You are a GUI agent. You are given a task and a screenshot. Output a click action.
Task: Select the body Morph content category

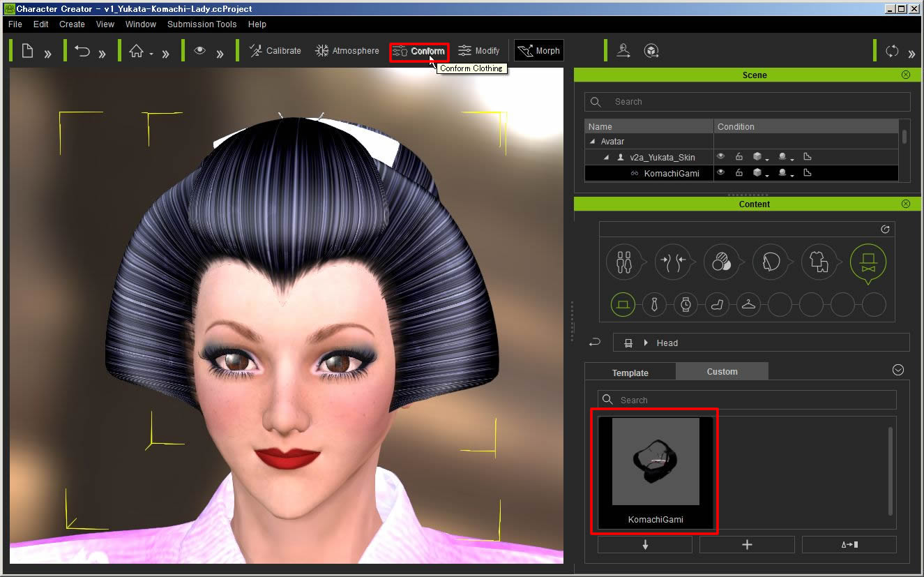pyautogui.click(x=673, y=262)
